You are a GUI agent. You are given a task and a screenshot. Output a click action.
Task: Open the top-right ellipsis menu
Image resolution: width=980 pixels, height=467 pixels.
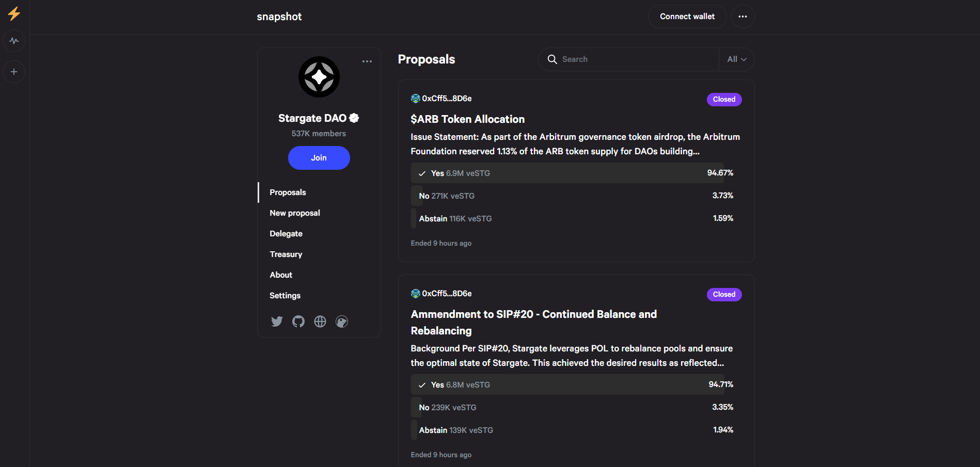pos(742,16)
